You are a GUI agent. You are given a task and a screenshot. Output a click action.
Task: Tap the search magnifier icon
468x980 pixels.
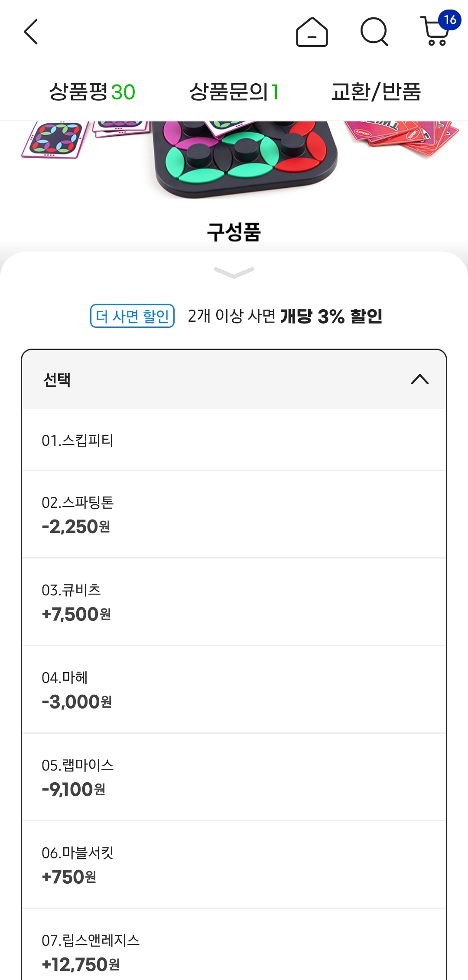point(374,32)
